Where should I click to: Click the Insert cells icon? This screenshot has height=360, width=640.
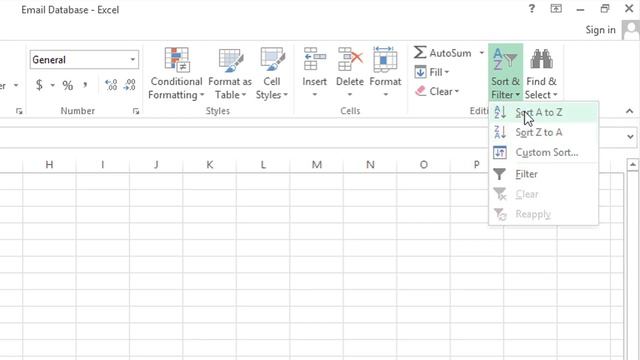[314, 59]
